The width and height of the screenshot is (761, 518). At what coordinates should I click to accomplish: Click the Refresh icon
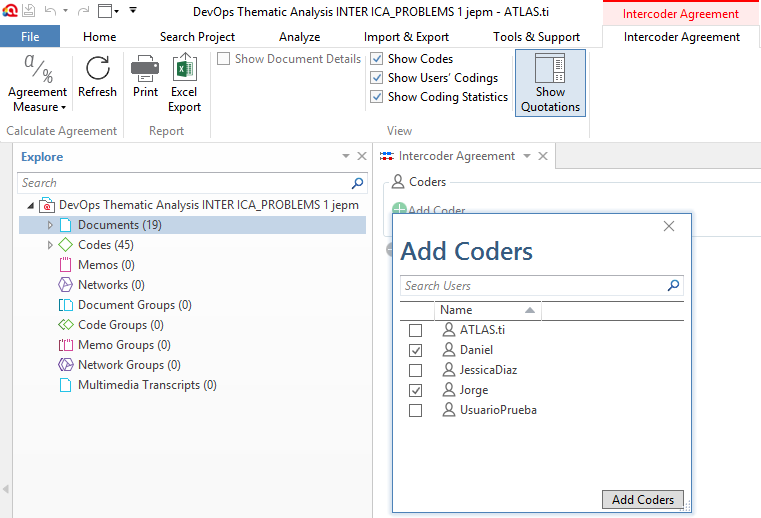98,67
